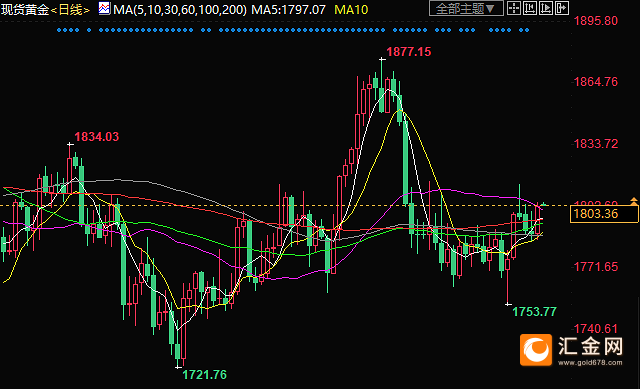Click the orange arrow above the price tag
640x389 pixels.
[634, 200]
